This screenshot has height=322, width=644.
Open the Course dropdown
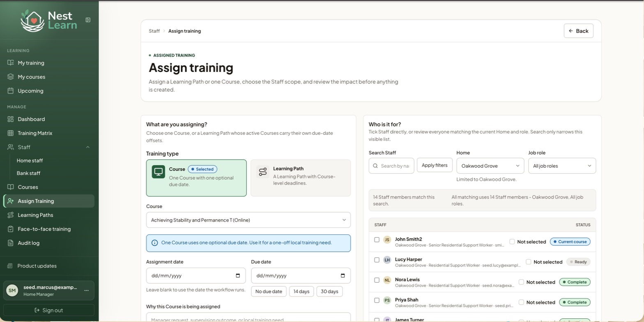coord(248,220)
